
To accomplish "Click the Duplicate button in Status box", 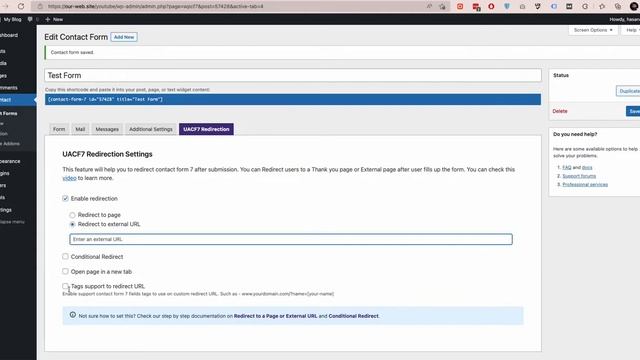I will pyautogui.click(x=629, y=91).
